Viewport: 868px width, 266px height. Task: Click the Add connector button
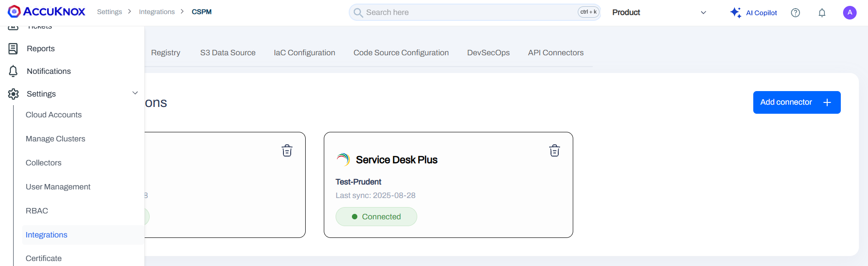point(796,102)
